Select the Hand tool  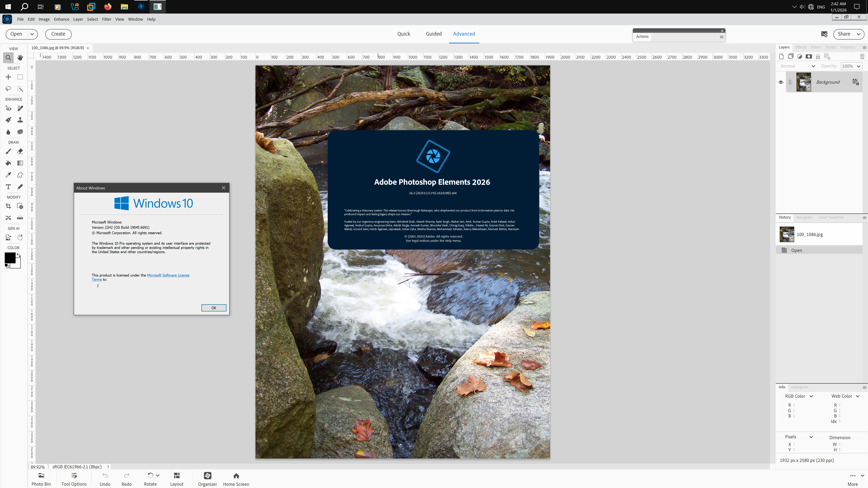tap(20, 58)
